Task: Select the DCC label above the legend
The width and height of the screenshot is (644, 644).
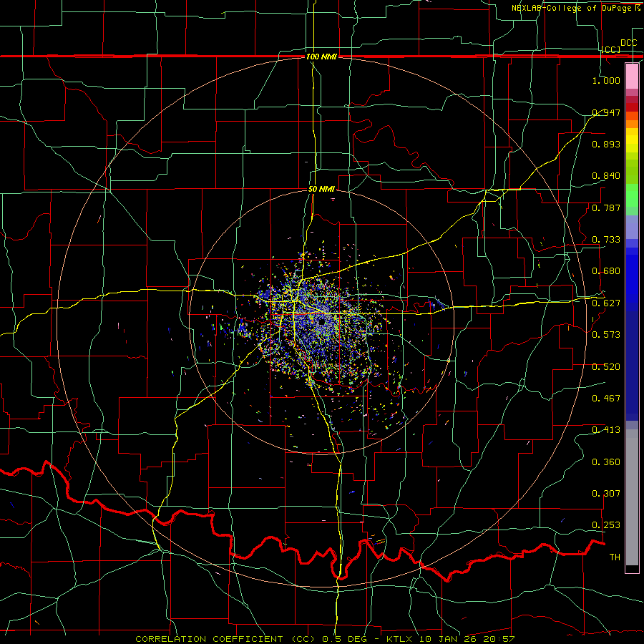Action: [x=628, y=43]
